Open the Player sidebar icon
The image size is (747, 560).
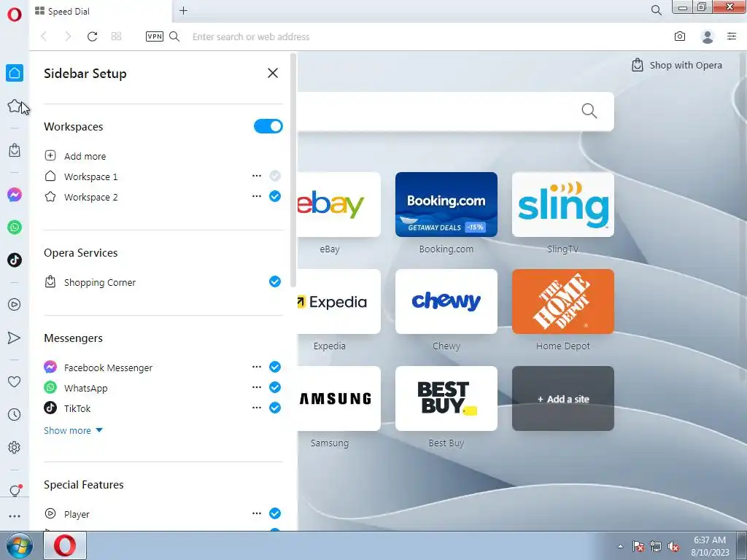(x=15, y=304)
